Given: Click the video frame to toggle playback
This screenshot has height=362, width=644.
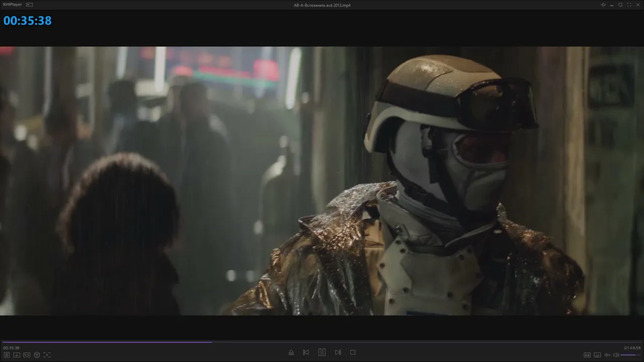Looking at the screenshot, I should pos(322,181).
